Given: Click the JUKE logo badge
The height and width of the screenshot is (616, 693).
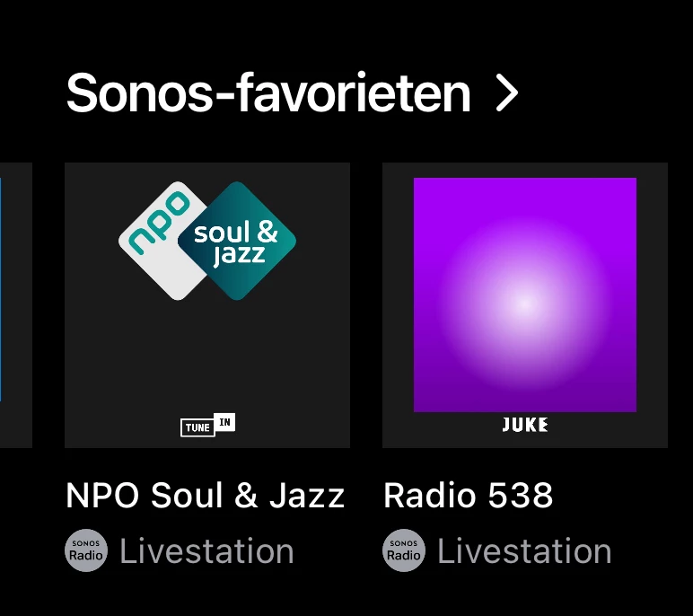Looking at the screenshot, I should [x=525, y=425].
